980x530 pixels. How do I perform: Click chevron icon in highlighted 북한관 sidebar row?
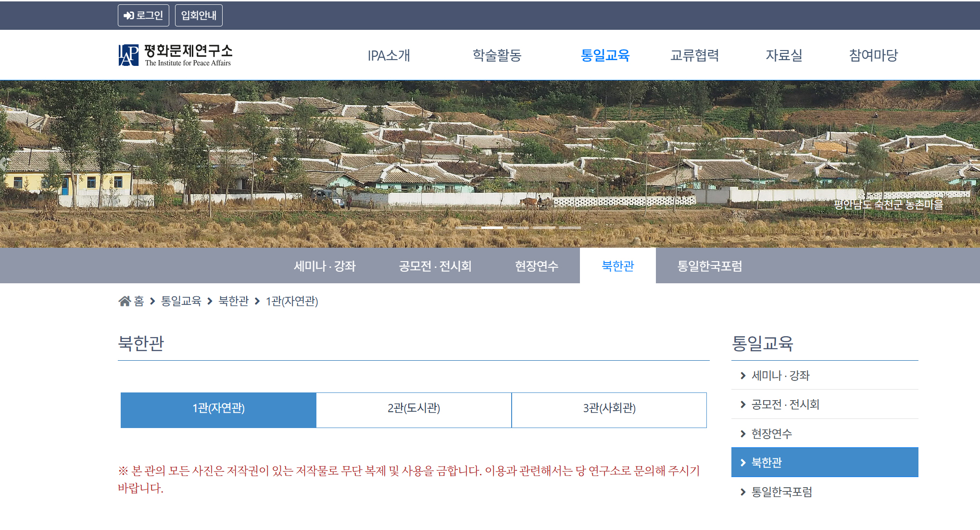tap(743, 463)
